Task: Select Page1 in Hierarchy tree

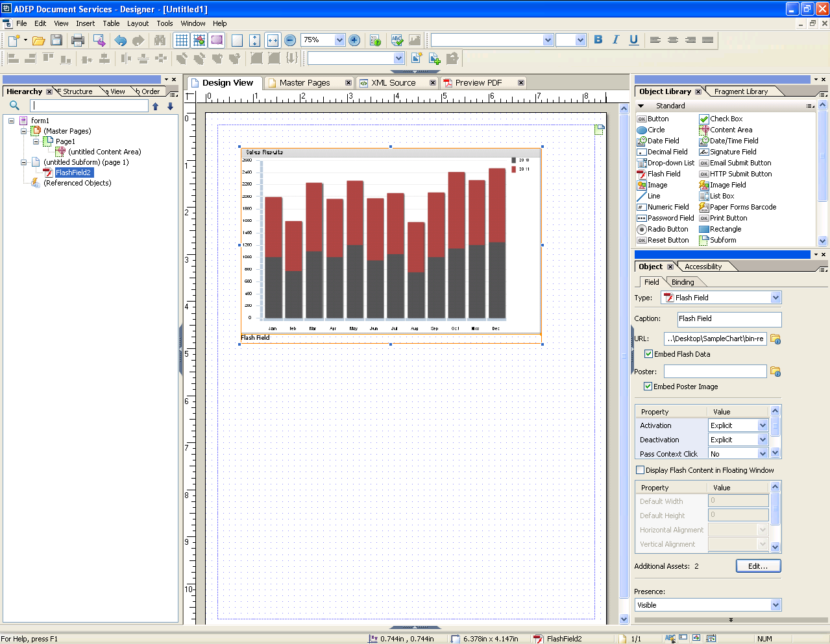Action: (x=65, y=141)
